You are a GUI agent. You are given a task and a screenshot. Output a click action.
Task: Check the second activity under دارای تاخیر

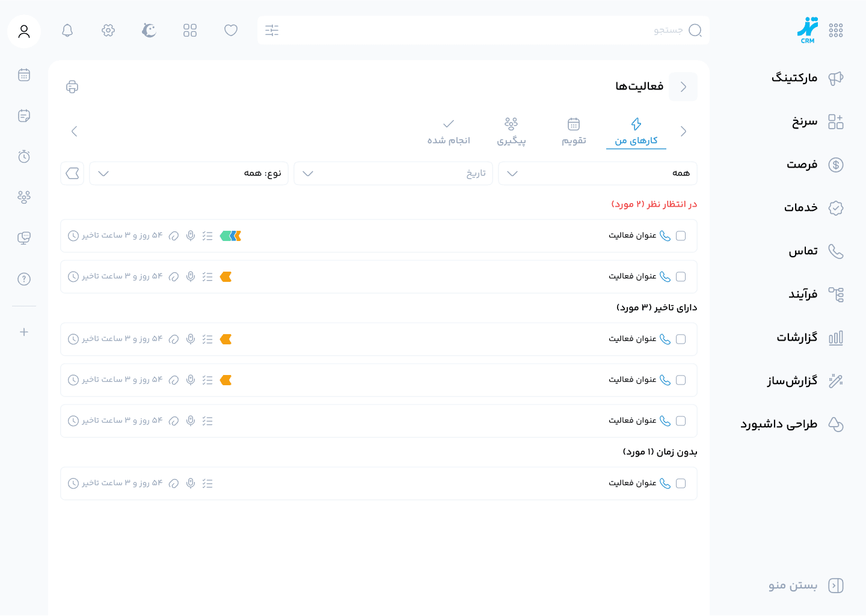[681, 380]
